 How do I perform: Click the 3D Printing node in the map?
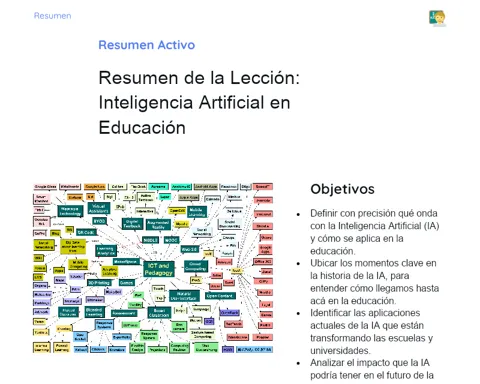[99, 283]
